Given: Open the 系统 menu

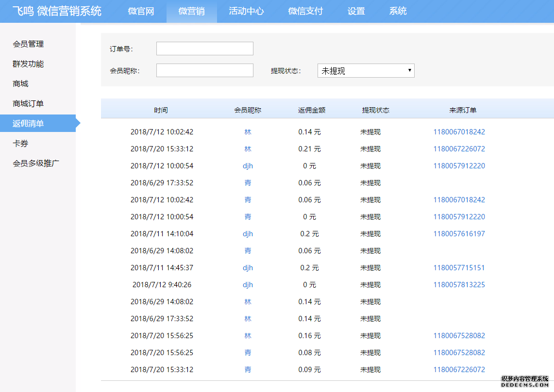Looking at the screenshot, I should pos(398,11).
